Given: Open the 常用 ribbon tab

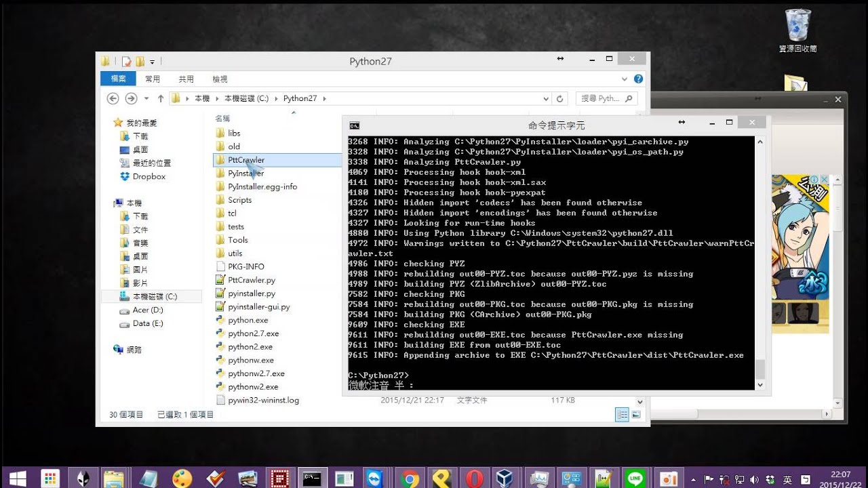Looking at the screenshot, I should (153, 79).
